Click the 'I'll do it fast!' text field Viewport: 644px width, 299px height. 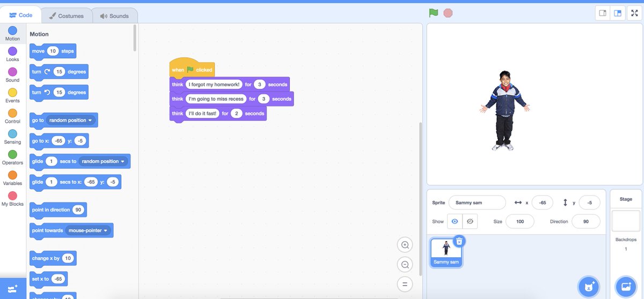point(202,114)
